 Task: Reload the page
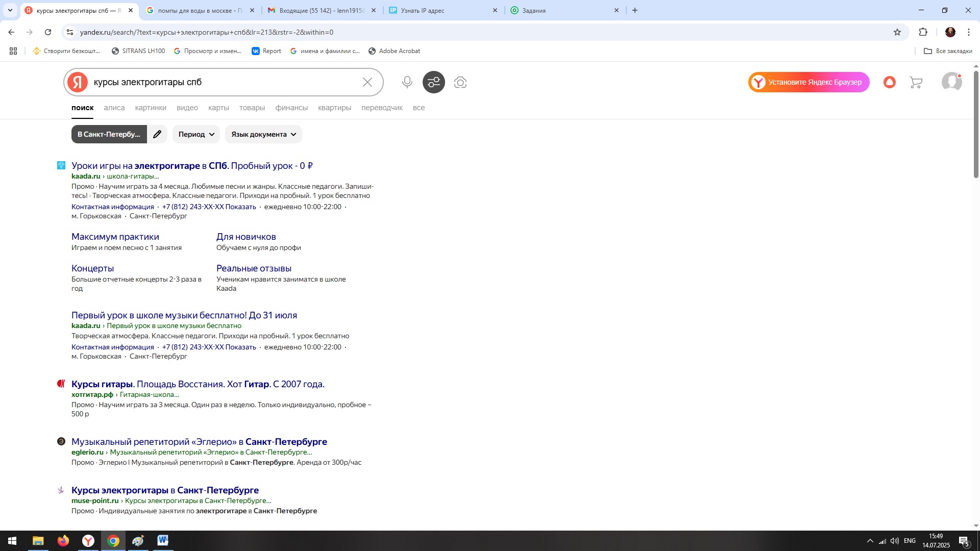coord(48,32)
